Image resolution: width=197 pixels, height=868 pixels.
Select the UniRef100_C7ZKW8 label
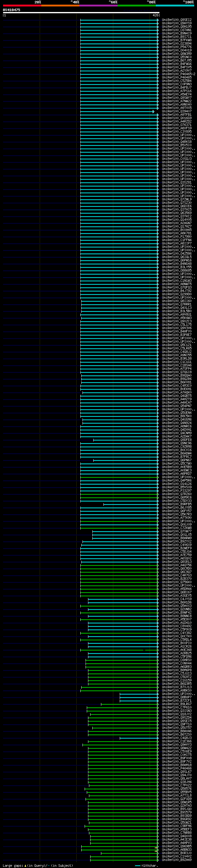pyautogui.click(x=177, y=528)
